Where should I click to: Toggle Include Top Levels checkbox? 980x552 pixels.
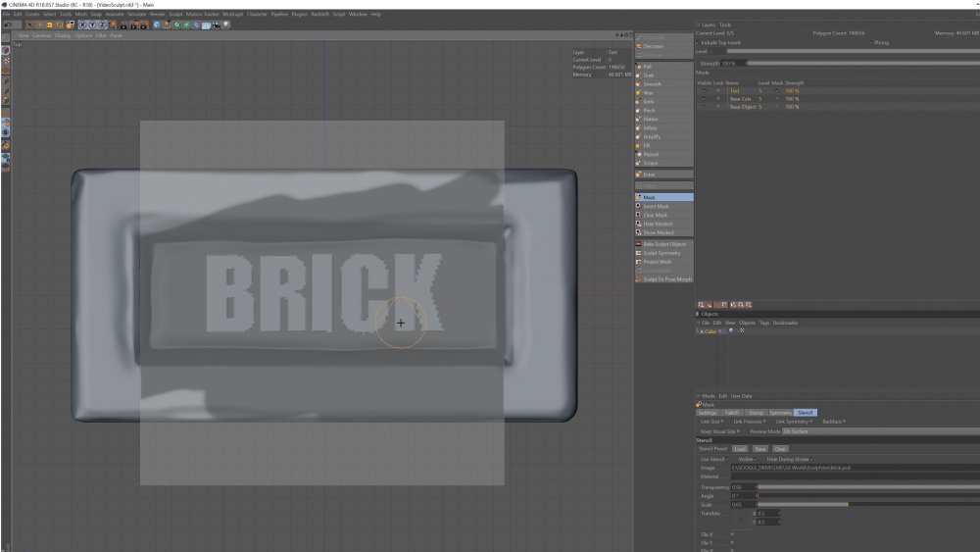tap(698, 42)
